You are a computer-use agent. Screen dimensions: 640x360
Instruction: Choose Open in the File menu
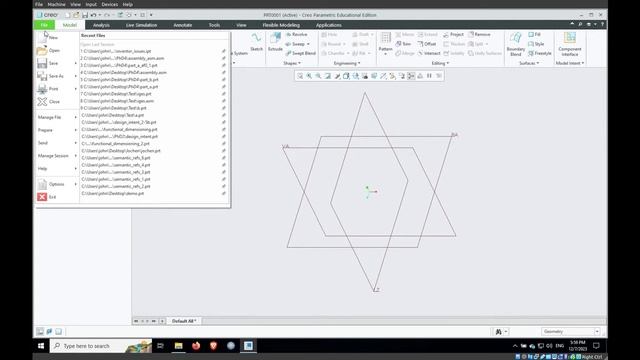tap(57, 51)
